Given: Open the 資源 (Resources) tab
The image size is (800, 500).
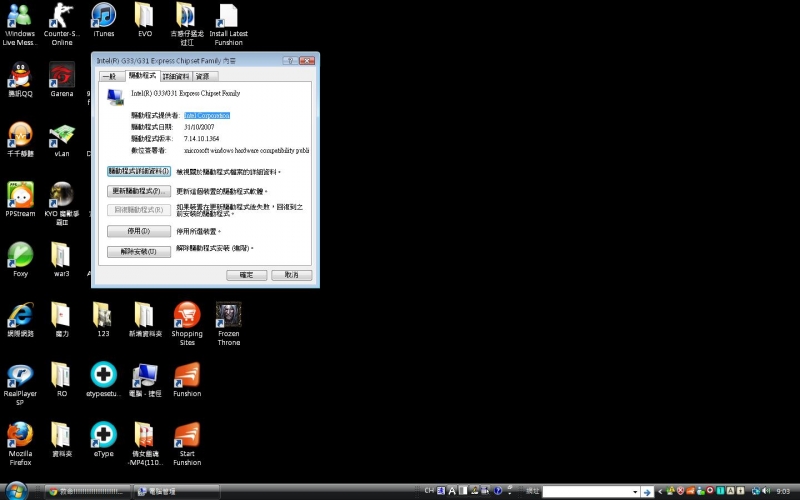Looking at the screenshot, I should point(203,77).
